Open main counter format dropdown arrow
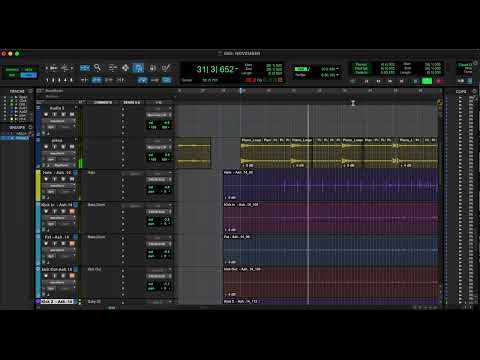480x360 pixels. click(237, 69)
